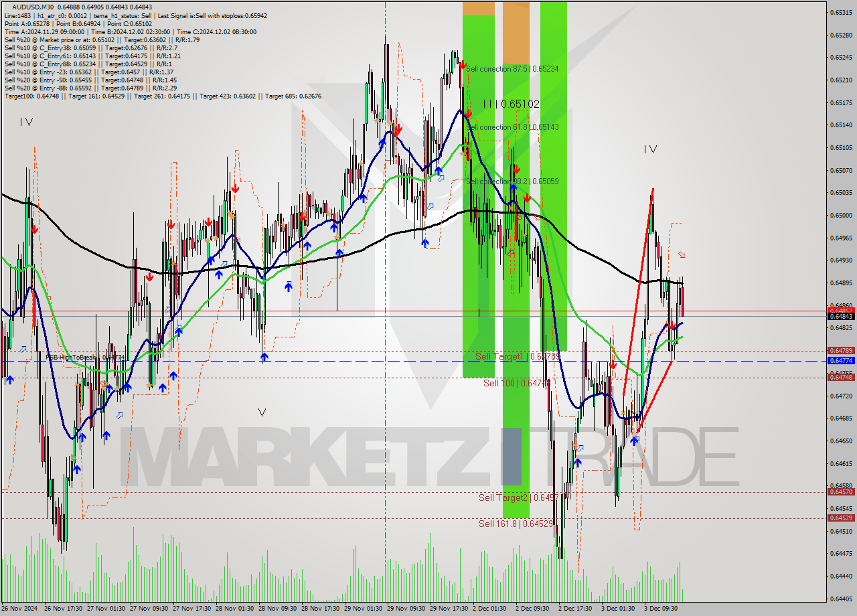The image size is (857, 616).
Task: Click the red 0.64529 price axis tag
Action: [x=841, y=518]
